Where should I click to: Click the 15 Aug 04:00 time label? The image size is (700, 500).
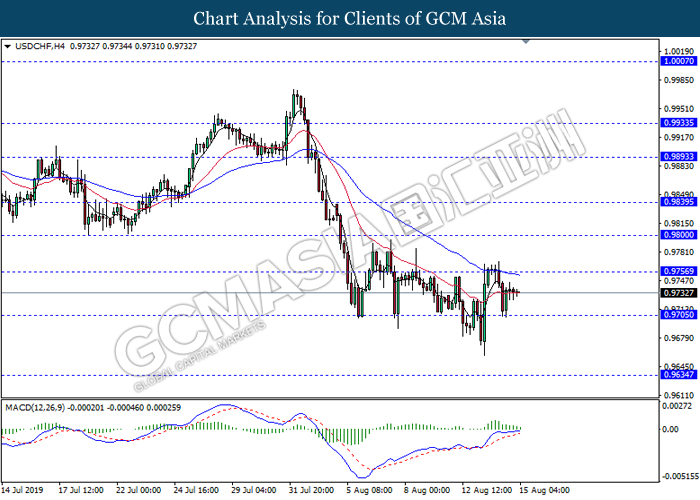[x=544, y=490]
